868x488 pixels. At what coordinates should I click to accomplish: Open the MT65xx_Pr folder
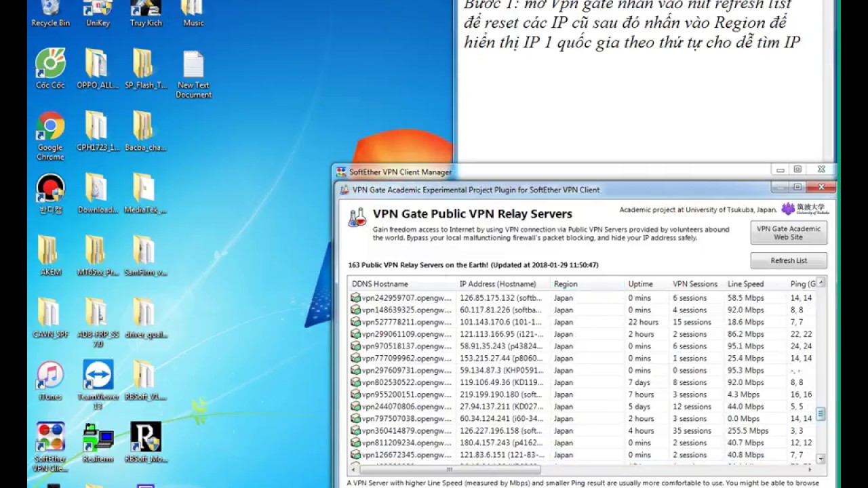tap(97, 256)
